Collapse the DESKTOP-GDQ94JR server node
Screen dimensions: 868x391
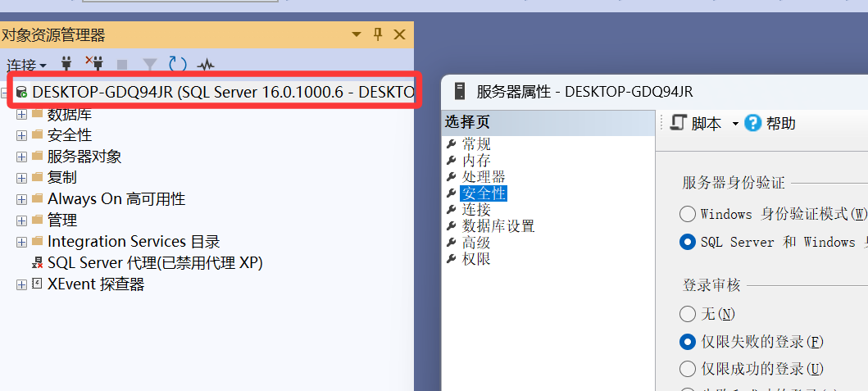(4, 93)
